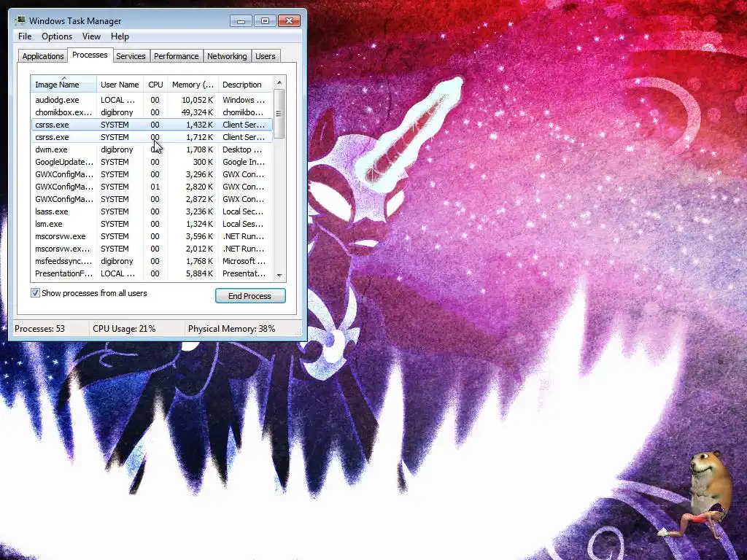Click the Task Manager title bar icon

click(20, 20)
